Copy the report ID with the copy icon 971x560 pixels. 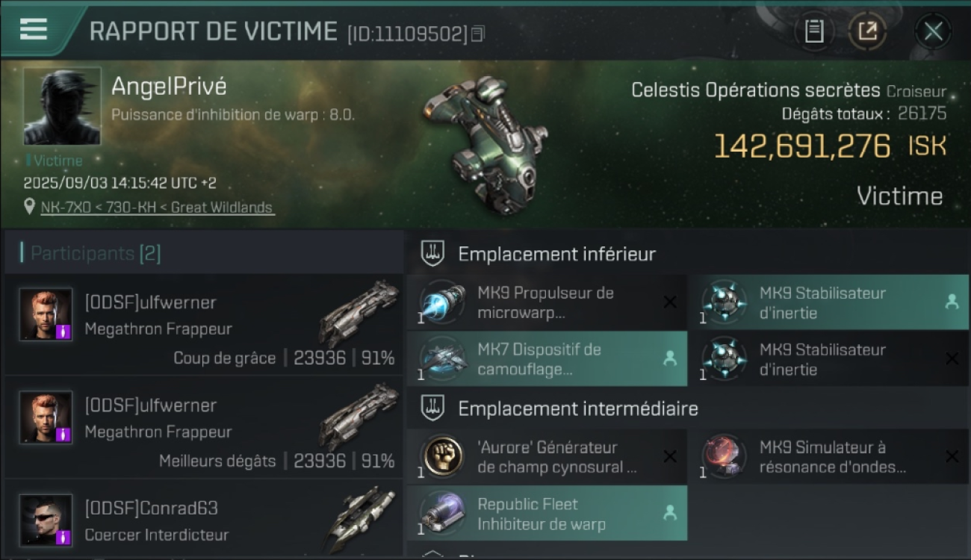478,33
